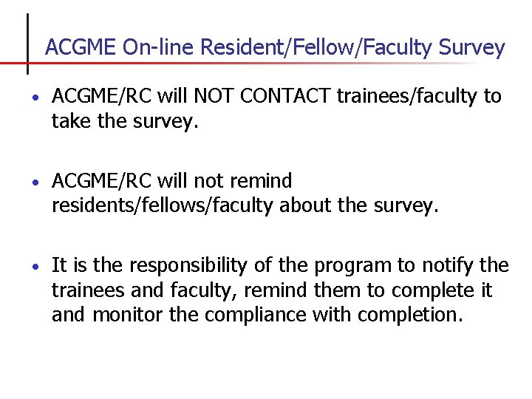Click the word "completion." at the end
The width and height of the screenshot is (532, 399).
pos(410,315)
